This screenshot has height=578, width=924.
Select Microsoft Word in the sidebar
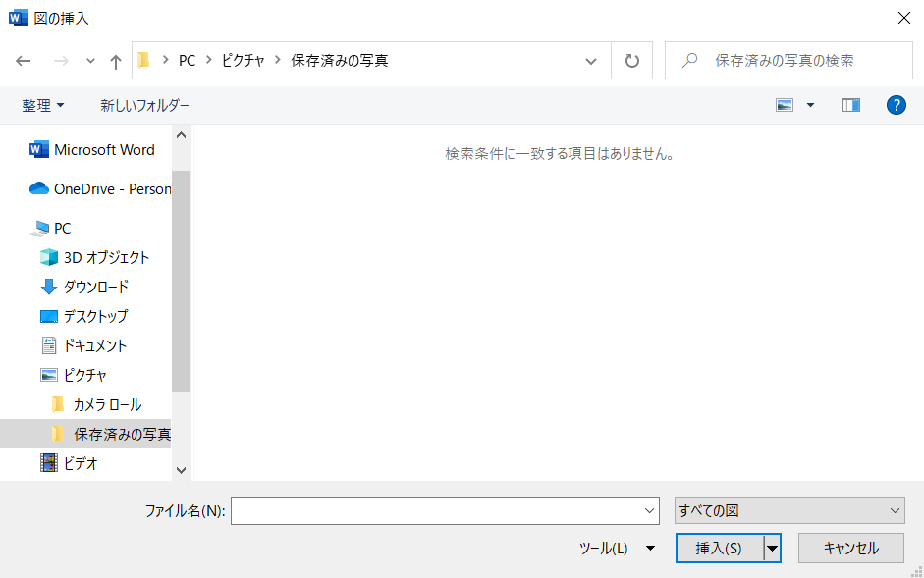click(x=101, y=149)
